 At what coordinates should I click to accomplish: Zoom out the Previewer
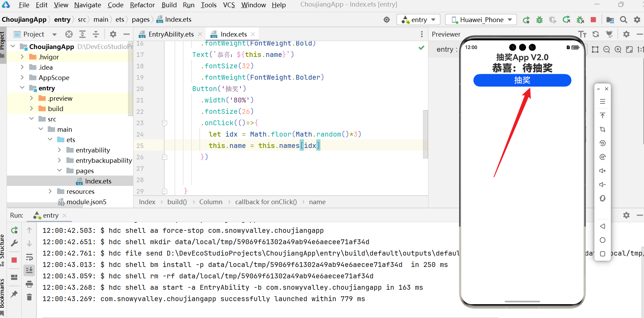607,49
